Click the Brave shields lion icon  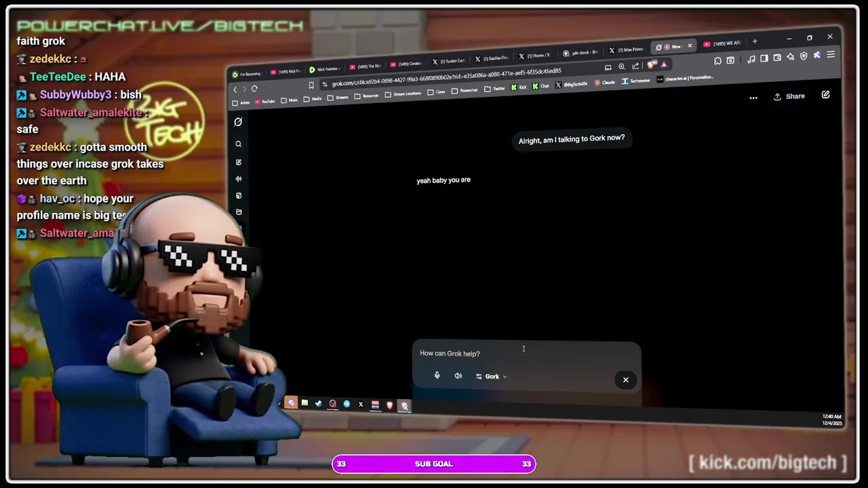(x=650, y=64)
